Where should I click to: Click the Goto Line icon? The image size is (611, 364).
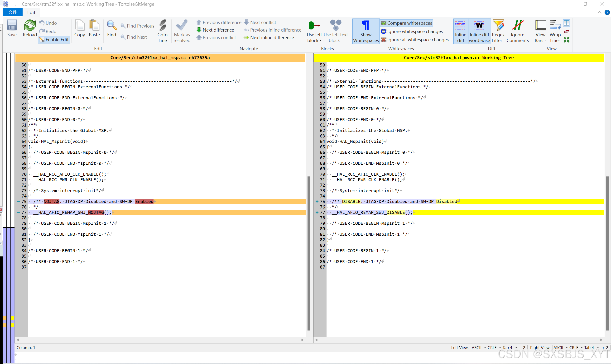(x=162, y=25)
